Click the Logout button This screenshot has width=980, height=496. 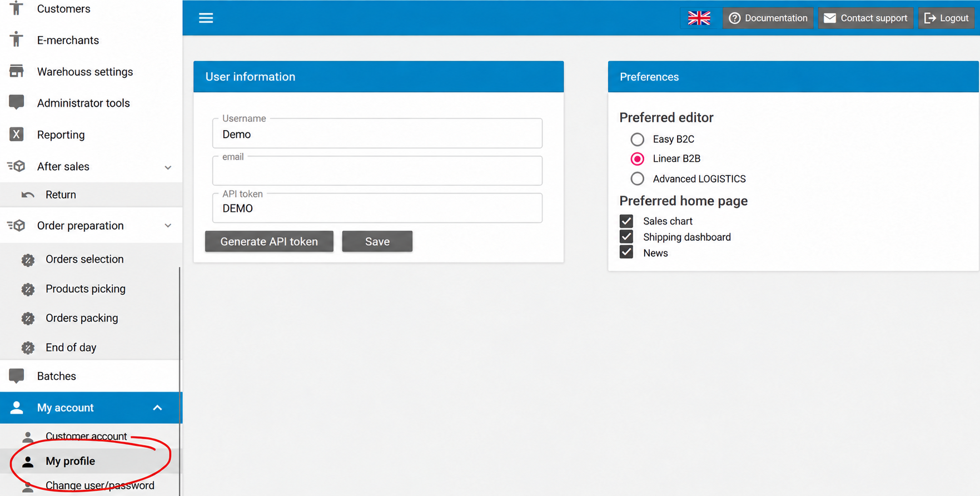tap(946, 18)
